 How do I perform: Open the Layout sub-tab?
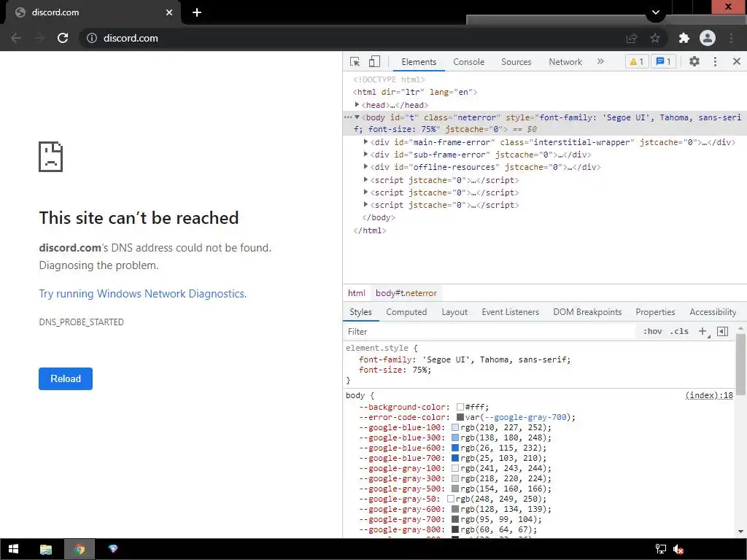[x=454, y=312]
